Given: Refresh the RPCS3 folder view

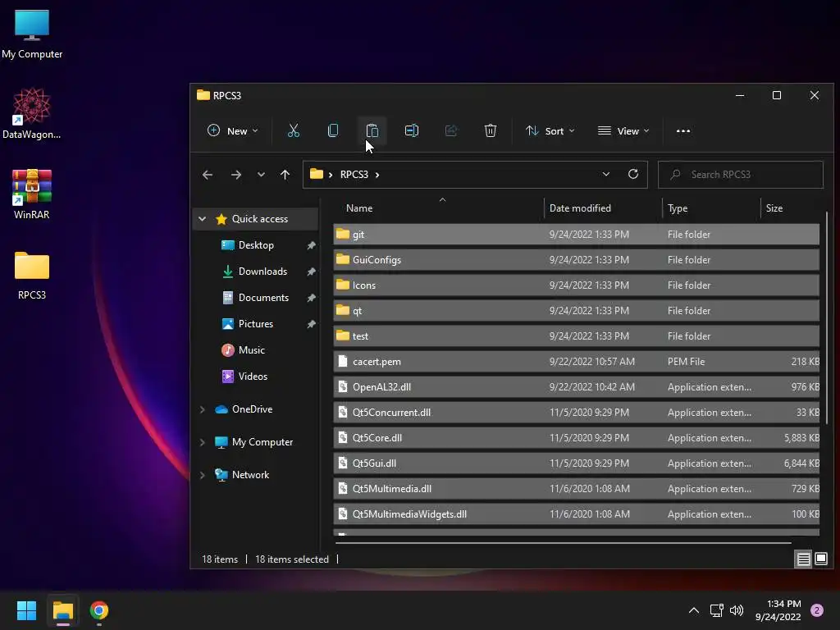Looking at the screenshot, I should click(632, 174).
